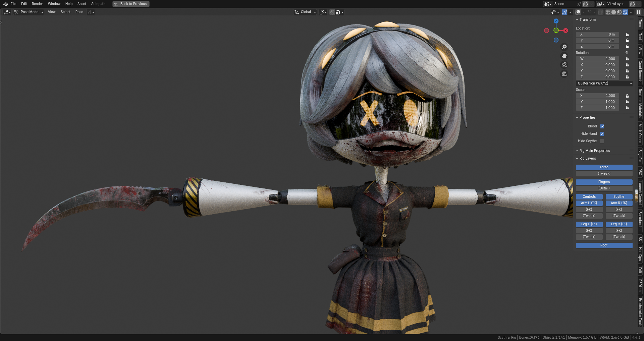The width and height of the screenshot is (644, 341).
Task: Open the Pose menu in viewport header
Action: (x=79, y=12)
